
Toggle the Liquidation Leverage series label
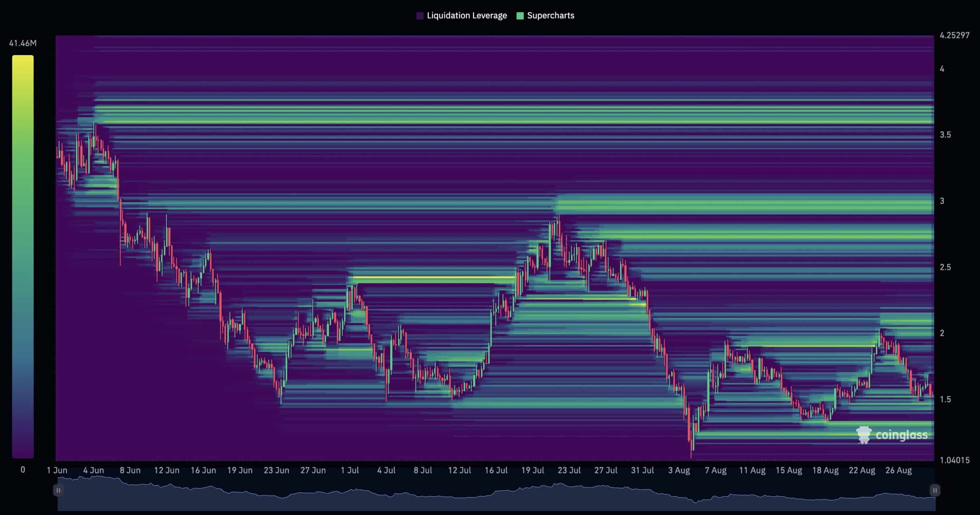click(x=467, y=16)
